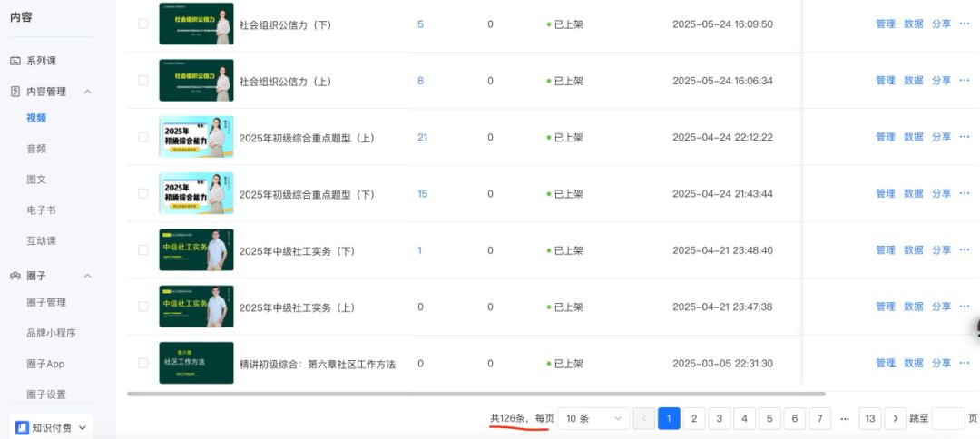980x439 pixels.
Task: Click 管理 for 2025年初级综合重点题型（下）
Action: pos(885,193)
